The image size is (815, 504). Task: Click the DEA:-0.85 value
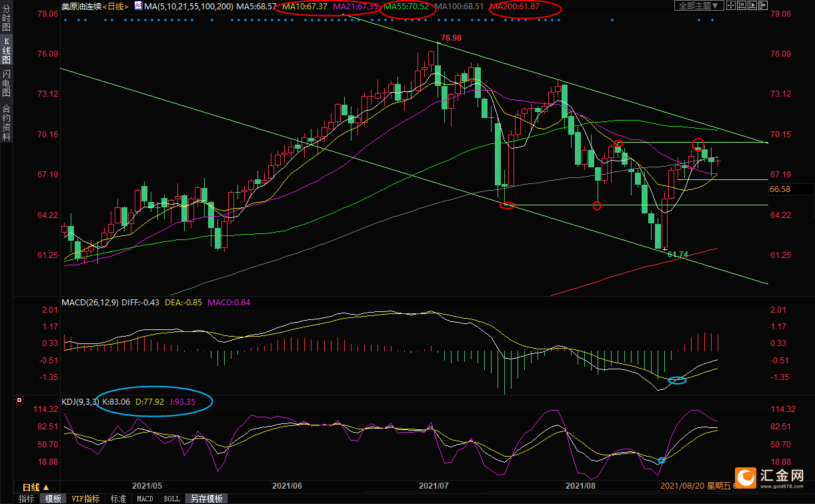tap(184, 303)
